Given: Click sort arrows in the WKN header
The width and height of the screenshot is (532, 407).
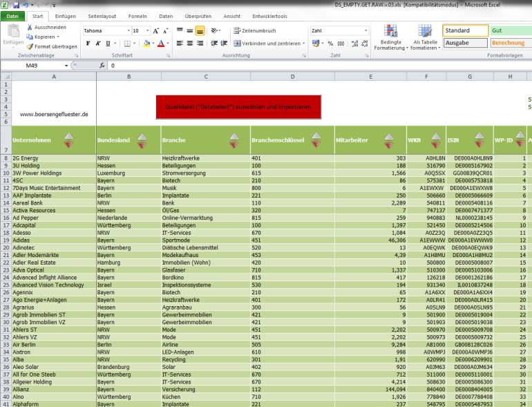Looking at the screenshot, I should [436, 140].
